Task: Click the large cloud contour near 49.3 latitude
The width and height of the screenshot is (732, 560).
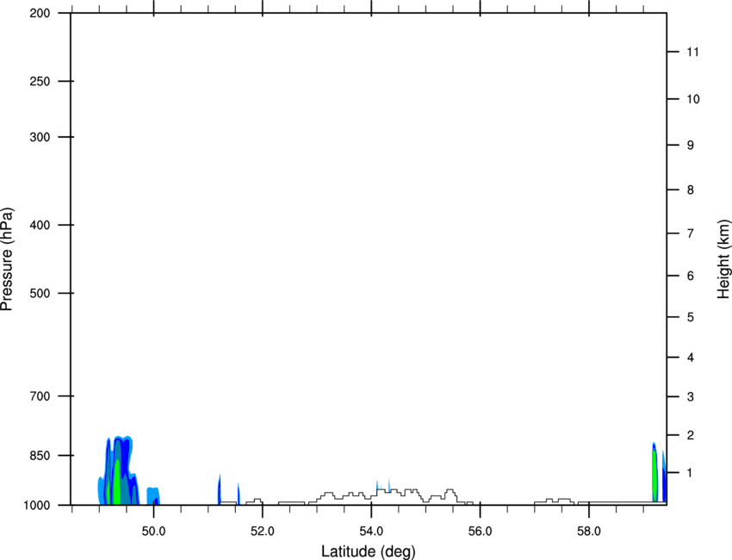Action: [118, 470]
